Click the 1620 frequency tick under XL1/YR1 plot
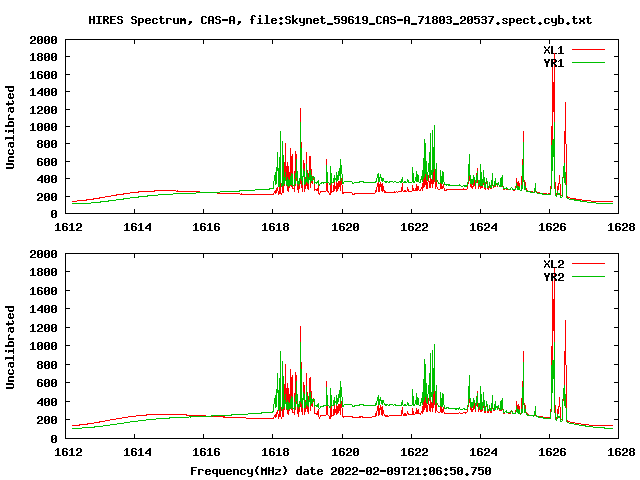The width and height of the screenshot is (640, 480). tap(345, 227)
